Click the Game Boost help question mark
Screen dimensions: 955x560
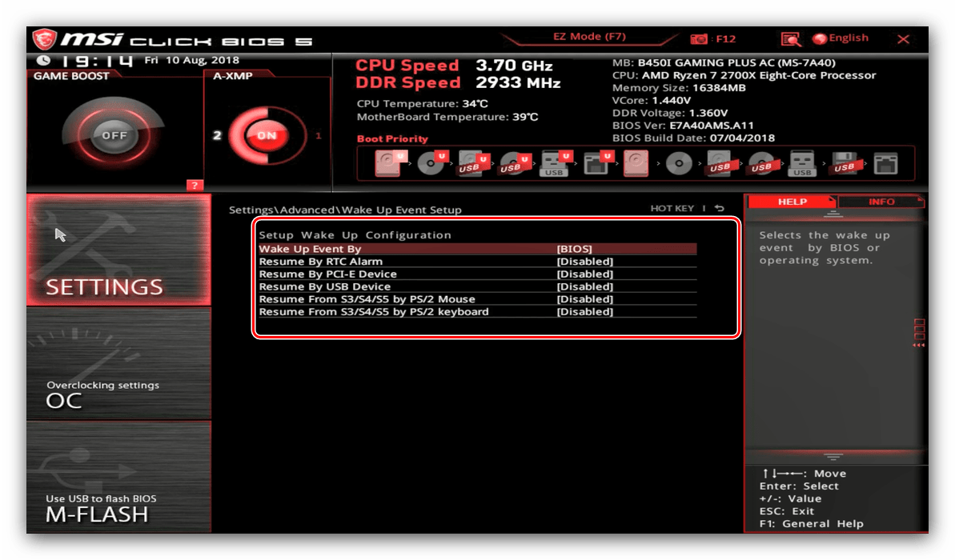coord(194,186)
